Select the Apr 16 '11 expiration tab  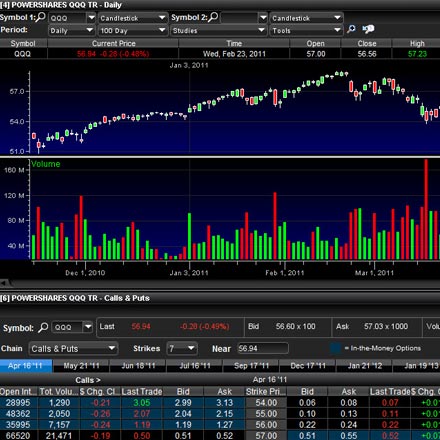(26, 366)
